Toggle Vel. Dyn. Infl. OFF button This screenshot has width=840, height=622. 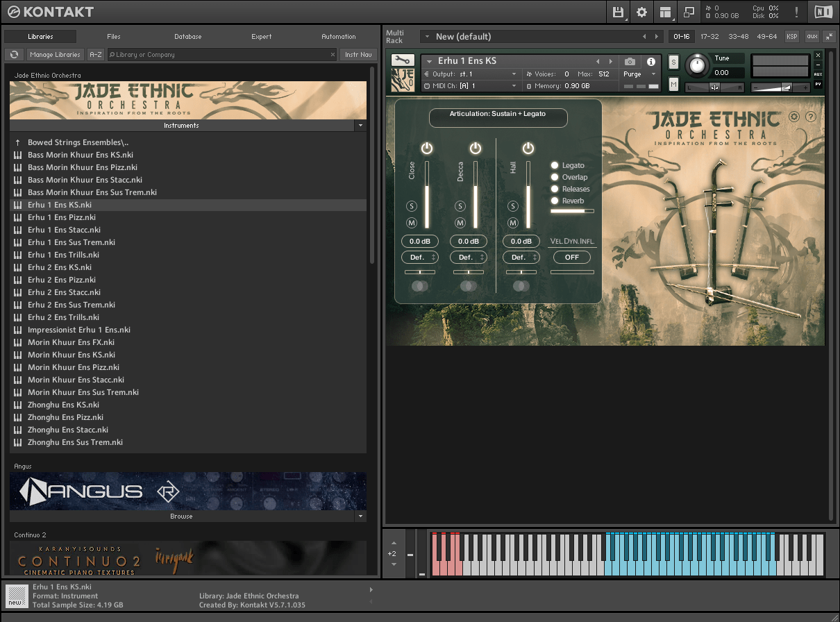tap(572, 257)
